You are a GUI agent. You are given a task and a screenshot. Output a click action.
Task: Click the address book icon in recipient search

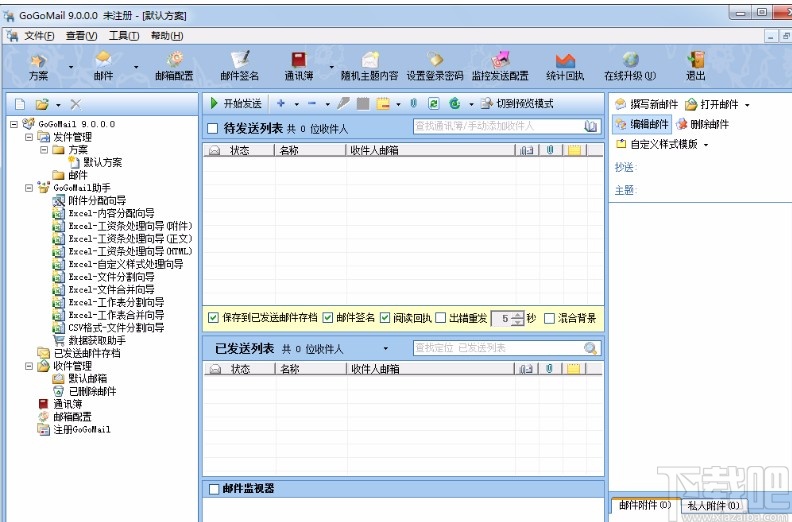(590, 126)
